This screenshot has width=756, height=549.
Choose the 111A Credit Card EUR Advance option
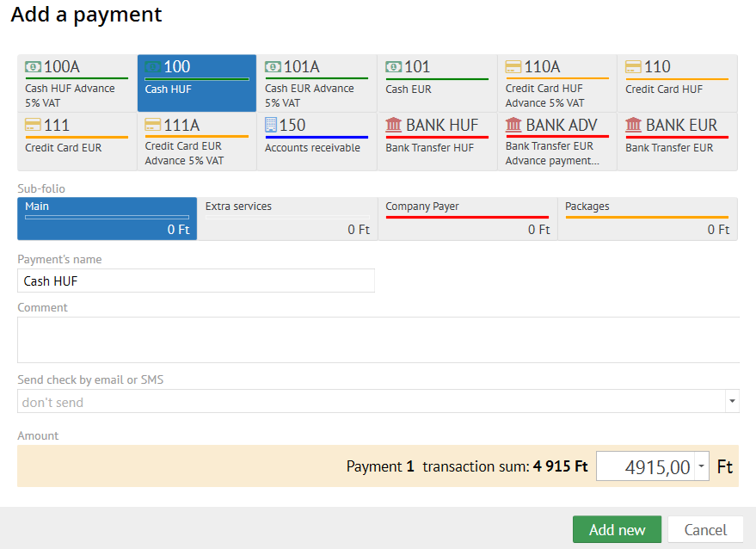(x=196, y=141)
